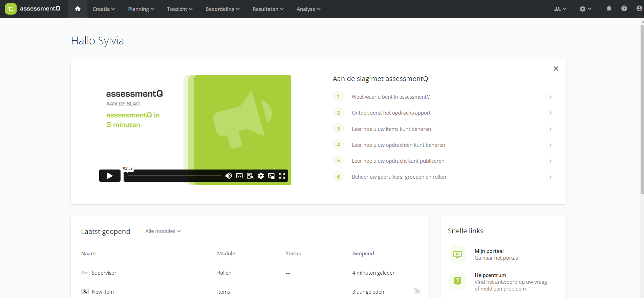Click the translate icon beside New item
644x298 pixels.
[85, 292]
